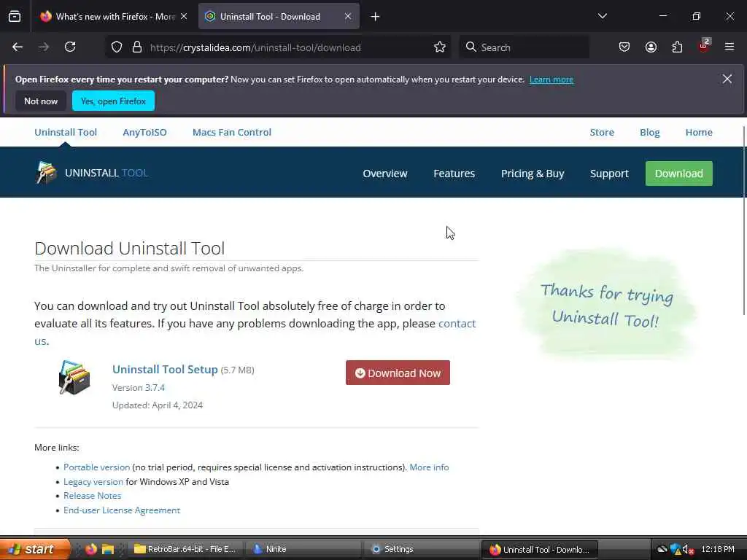Viewport: 747px width, 560px height.
Task: Close the Uninstall Tool - Download tab
Action: [x=348, y=16]
